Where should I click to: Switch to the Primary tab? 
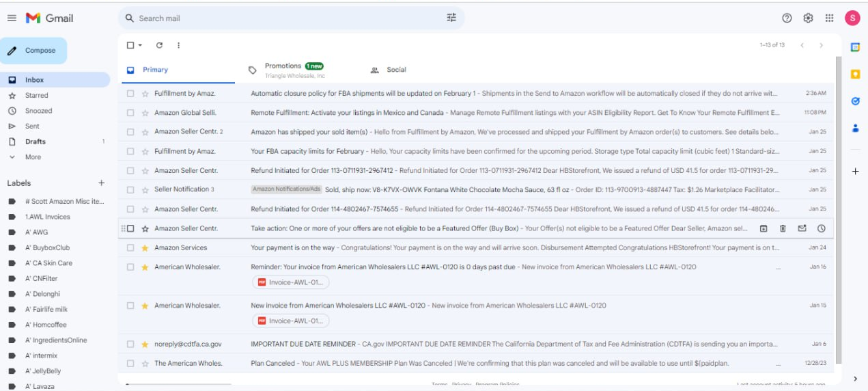point(177,70)
